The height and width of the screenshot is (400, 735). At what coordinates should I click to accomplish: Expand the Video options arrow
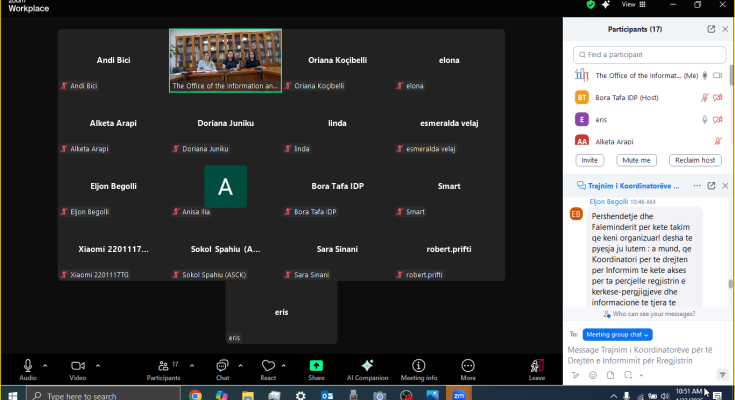(x=96, y=364)
